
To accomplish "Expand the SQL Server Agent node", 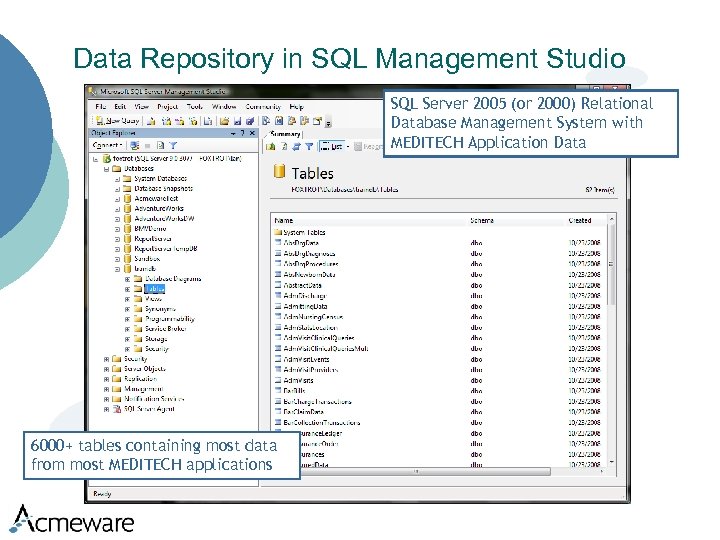I will (x=106, y=409).
